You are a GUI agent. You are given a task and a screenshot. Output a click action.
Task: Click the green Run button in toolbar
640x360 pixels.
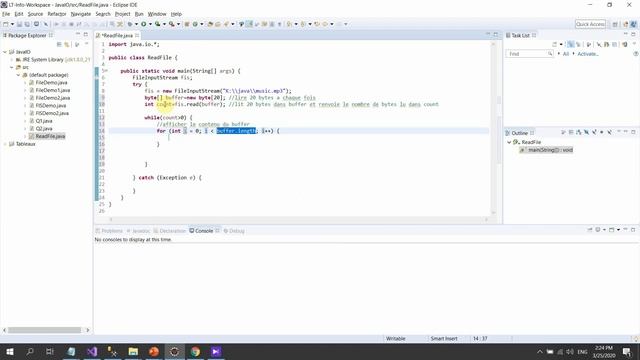[x=144, y=24]
